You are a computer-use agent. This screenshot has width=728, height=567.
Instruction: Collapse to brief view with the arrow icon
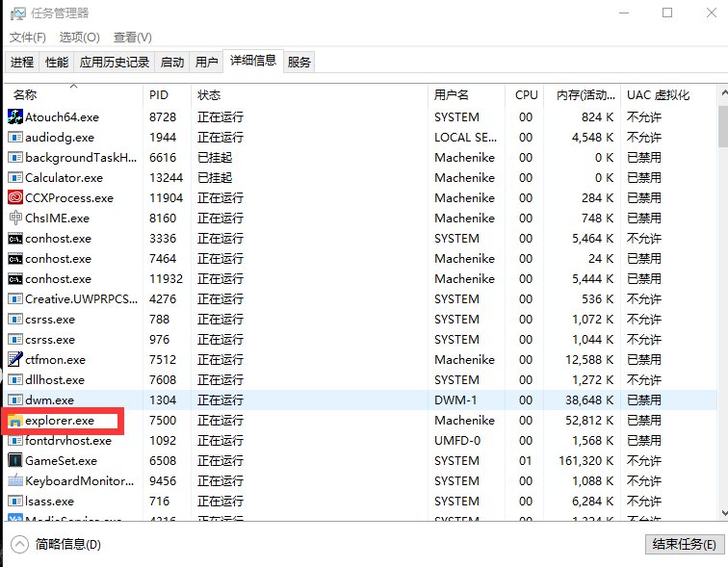[x=19, y=544]
